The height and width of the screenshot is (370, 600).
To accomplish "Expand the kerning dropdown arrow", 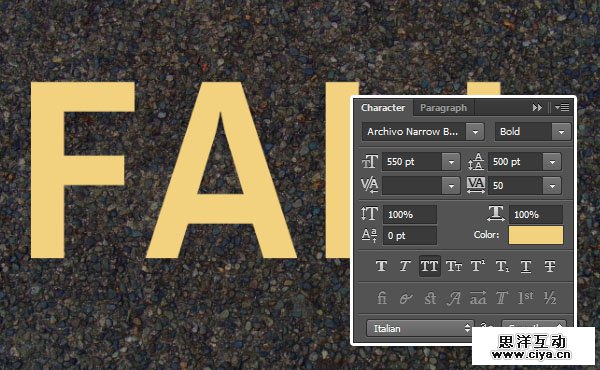I will pos(451,186).
